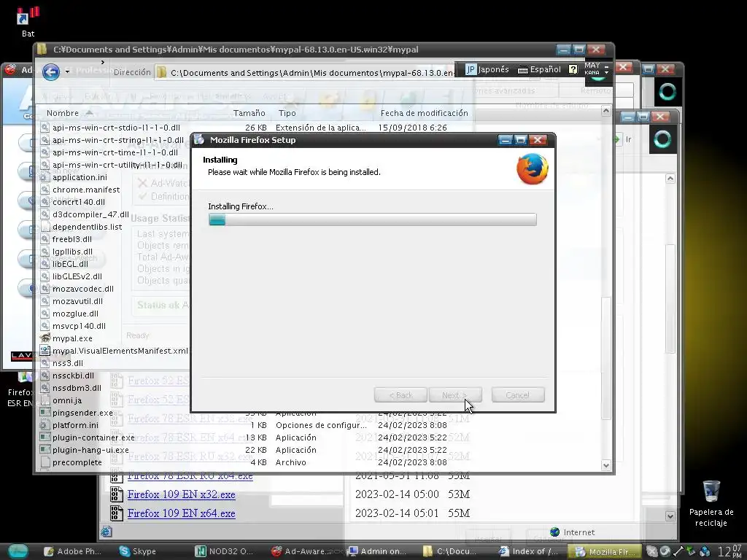This screenshot has height=560, width=747.
Task: Select the file d3dcompiler_47.dll
Action: pos(90,214)
